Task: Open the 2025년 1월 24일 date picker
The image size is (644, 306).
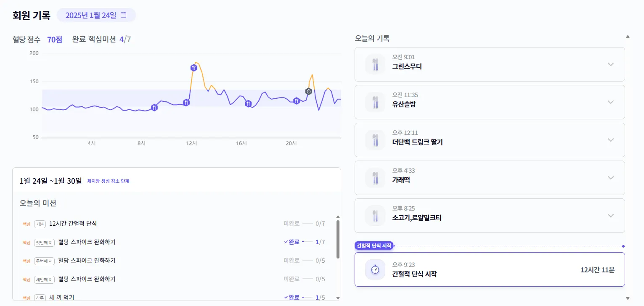Action: tap(91, 15)
